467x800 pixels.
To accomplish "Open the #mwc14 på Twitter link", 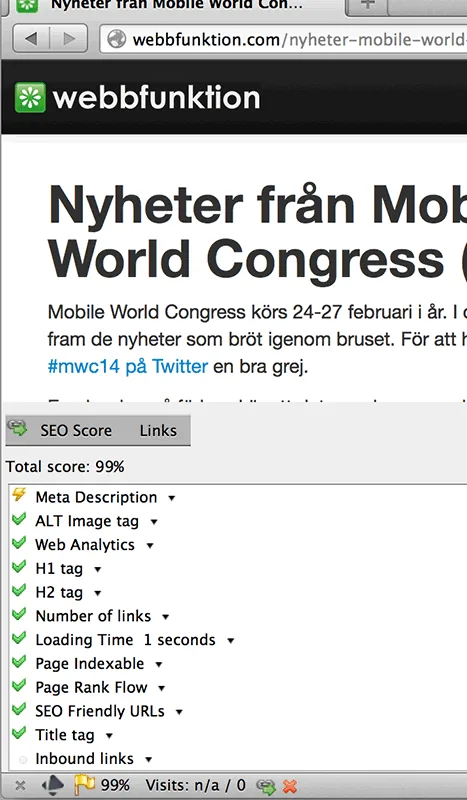I will pyautogui.click(x=128, y=366).
